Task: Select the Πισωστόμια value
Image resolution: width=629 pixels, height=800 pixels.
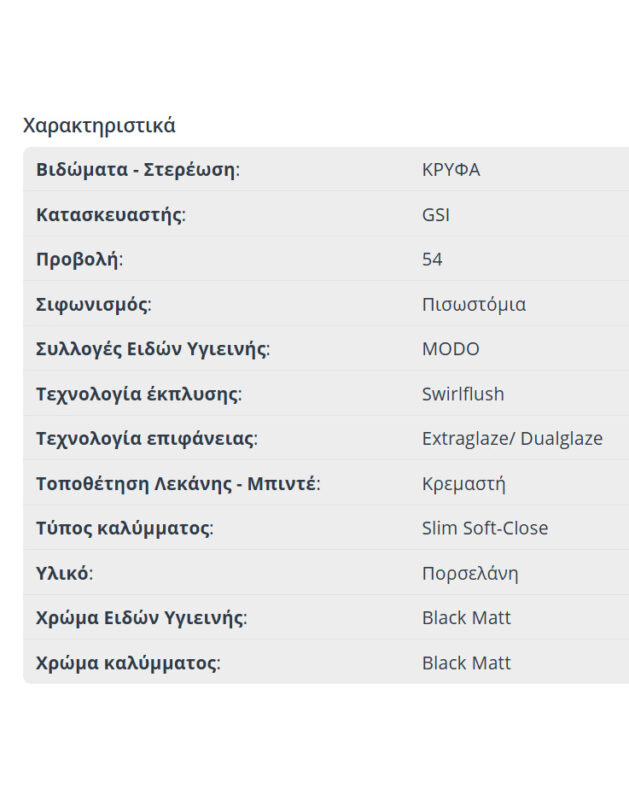Action: coord(474,304)
